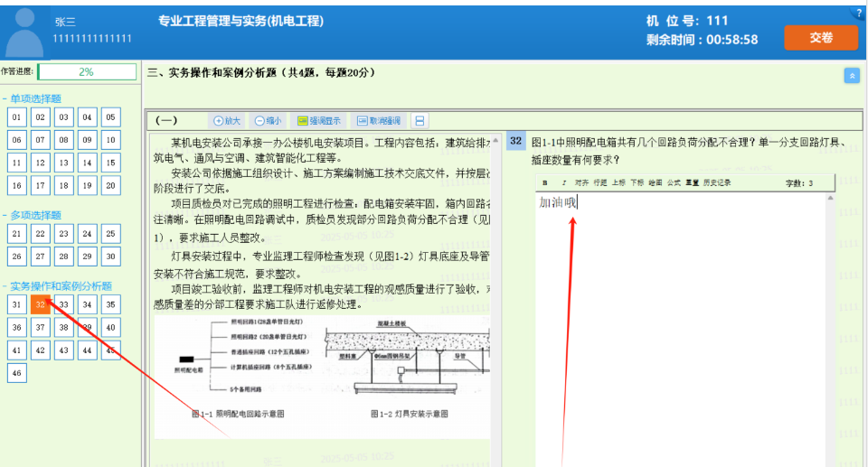Image resolution: width=868 pixels, height=467 pixels.
Task: Open the 对齐 alignment option
Action: coord(581,182)
